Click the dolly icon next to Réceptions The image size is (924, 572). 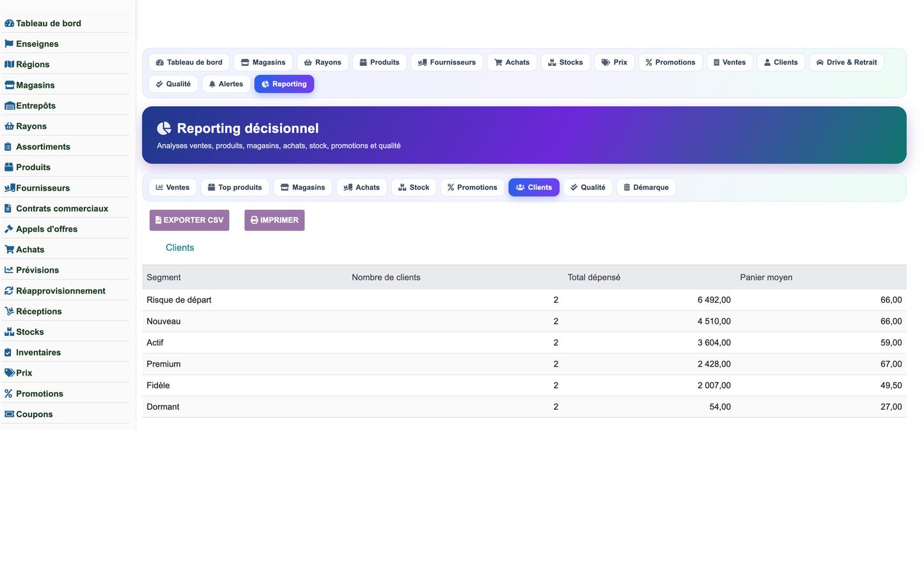point(9,311)
